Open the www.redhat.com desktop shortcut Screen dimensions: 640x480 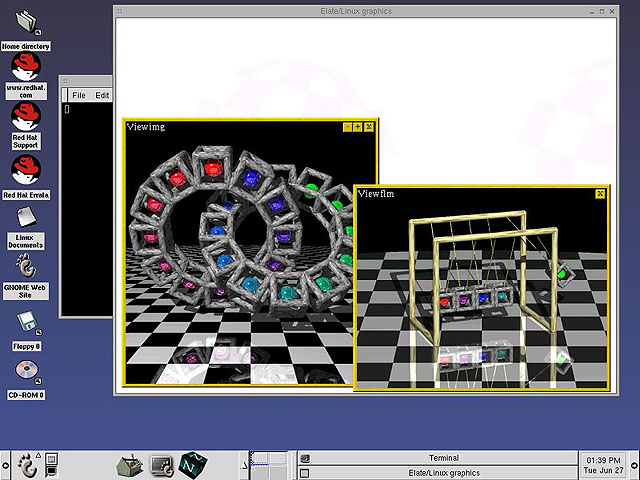(25, 66)
